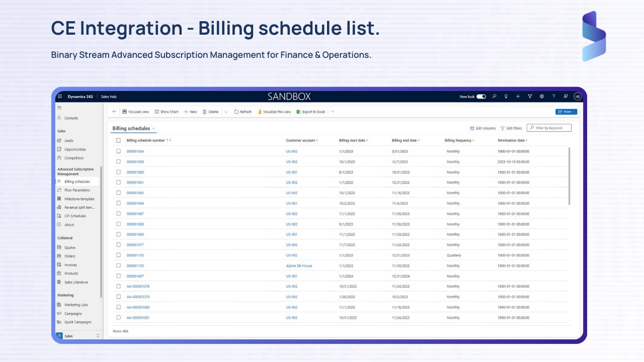This screenshot has height=362, width=644.
Task: Open Marketing Lists in the sidebar
Action: pos(76,305)
